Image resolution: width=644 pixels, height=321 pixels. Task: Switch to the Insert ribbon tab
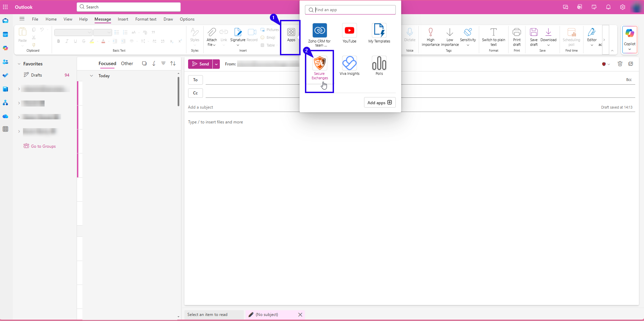point(123,19)
